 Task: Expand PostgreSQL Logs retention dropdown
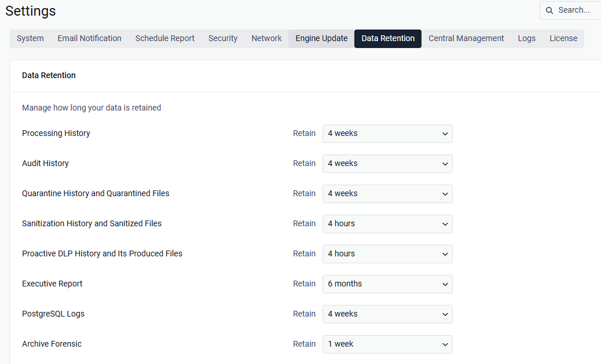point(387,314)
